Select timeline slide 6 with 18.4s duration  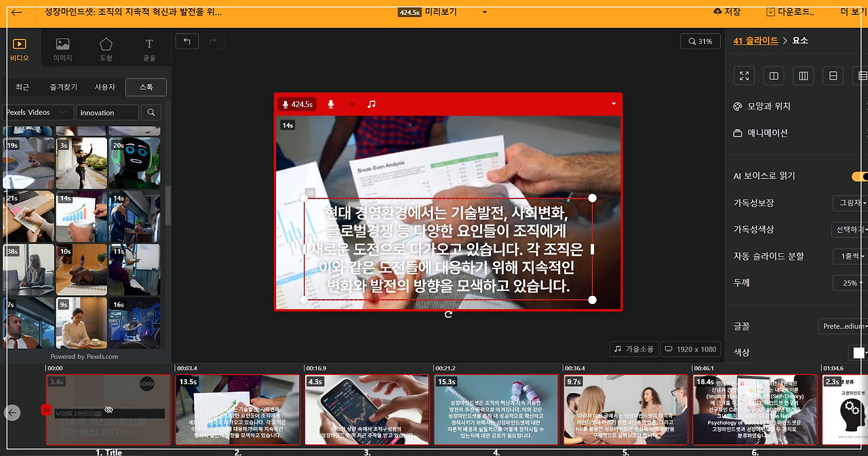pos(755,410)
